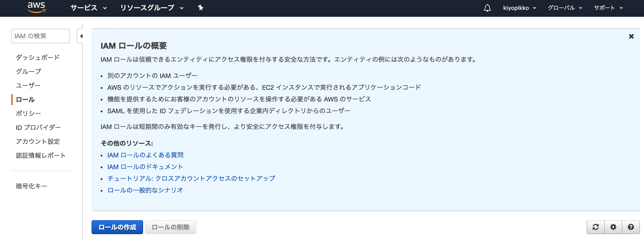Select ポリシー in the sidebar
Image resolution: width=644 pixels, height=240 pixels.
[28, 113]
